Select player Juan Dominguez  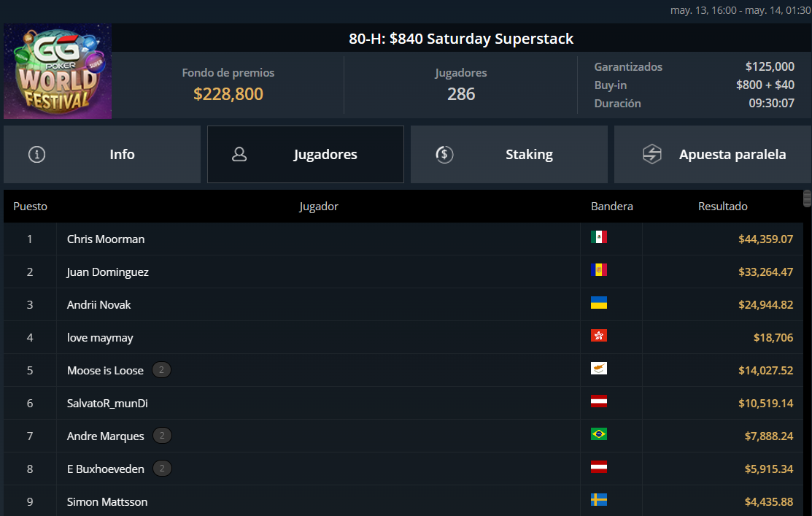[108, 272]
